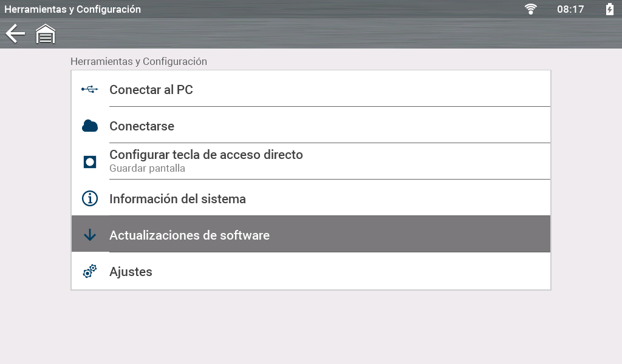The image size is (622, 364).
Task: Click the Herramientas y Configuración list heading
Action: pos(138,61)
